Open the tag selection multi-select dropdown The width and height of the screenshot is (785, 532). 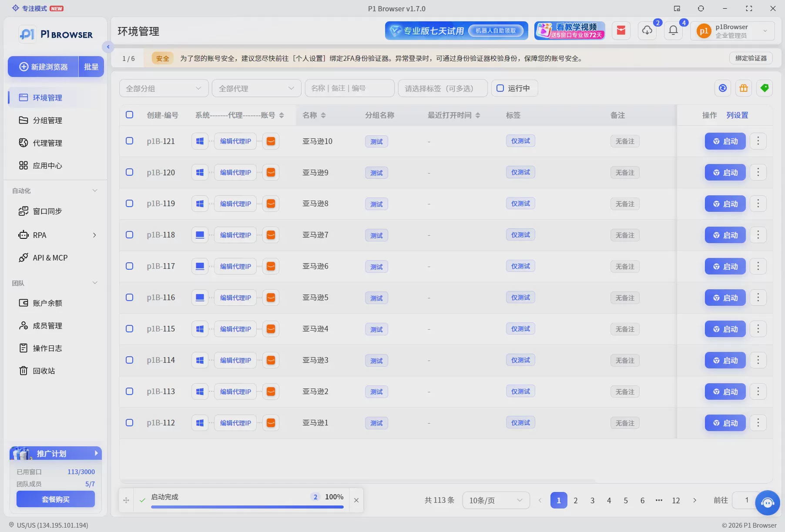pyautogui.click(x=443, y=88)
